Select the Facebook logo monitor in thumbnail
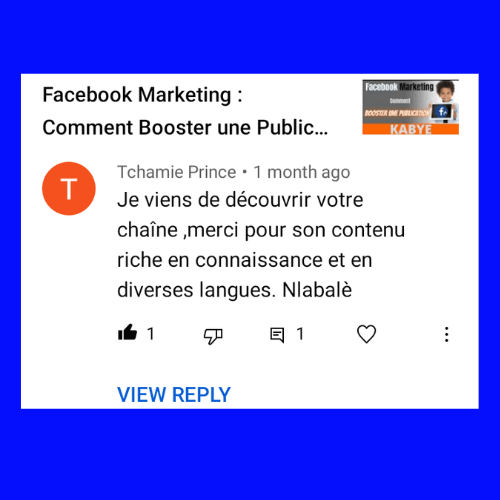This screenshot has width=500, height=500. point(442,112)
